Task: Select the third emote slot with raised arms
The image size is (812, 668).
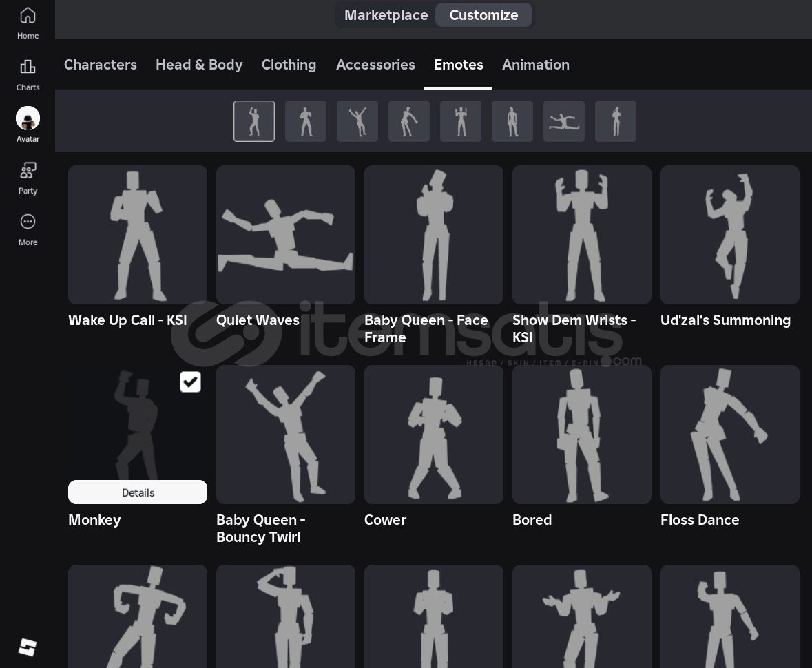Action: click(357, 121)
